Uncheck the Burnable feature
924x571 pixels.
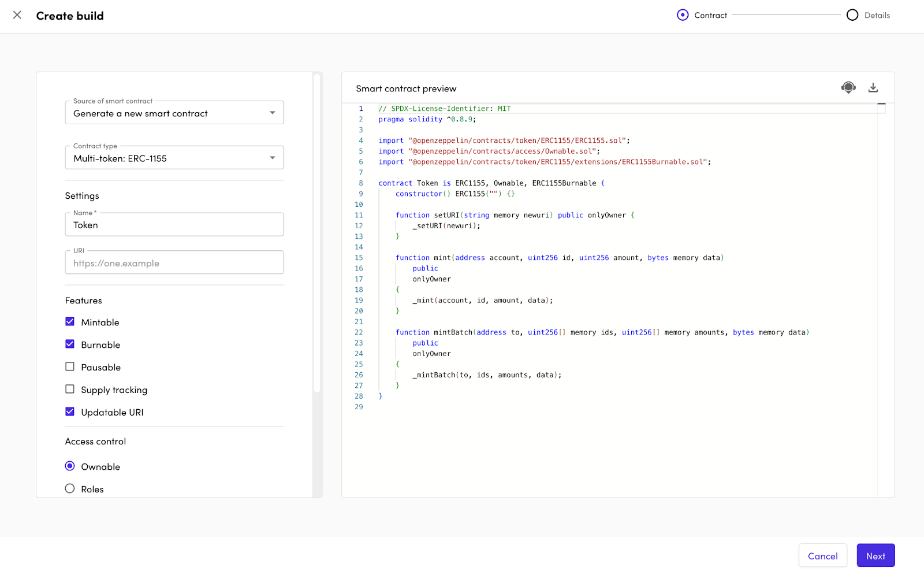[x=69, y=344]
